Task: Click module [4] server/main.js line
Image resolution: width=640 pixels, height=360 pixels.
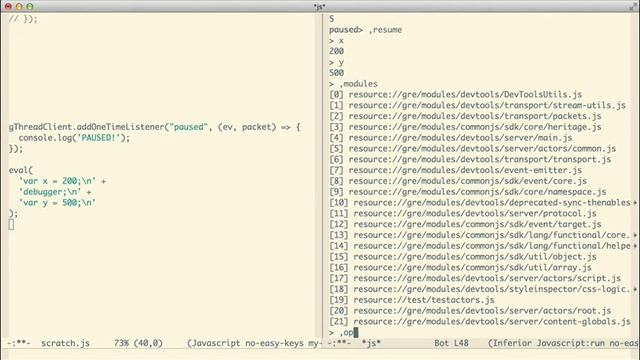Action: [x=451, y=138]
